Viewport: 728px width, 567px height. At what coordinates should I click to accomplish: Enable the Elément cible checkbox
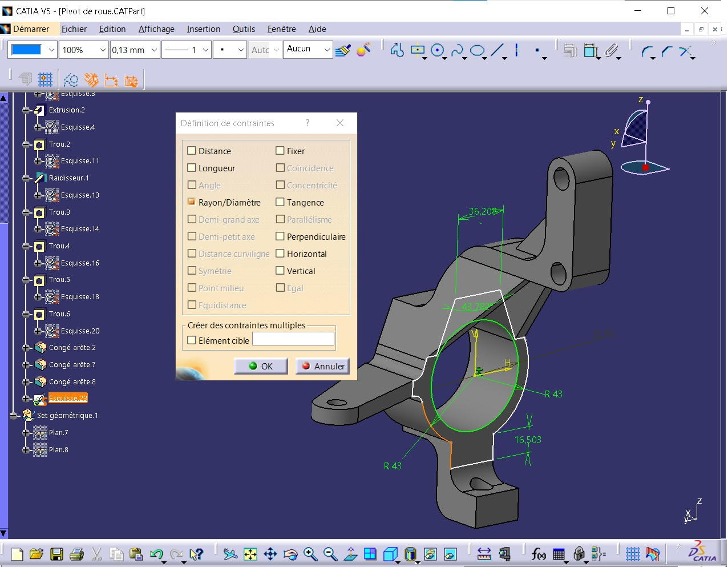point(192,340)
